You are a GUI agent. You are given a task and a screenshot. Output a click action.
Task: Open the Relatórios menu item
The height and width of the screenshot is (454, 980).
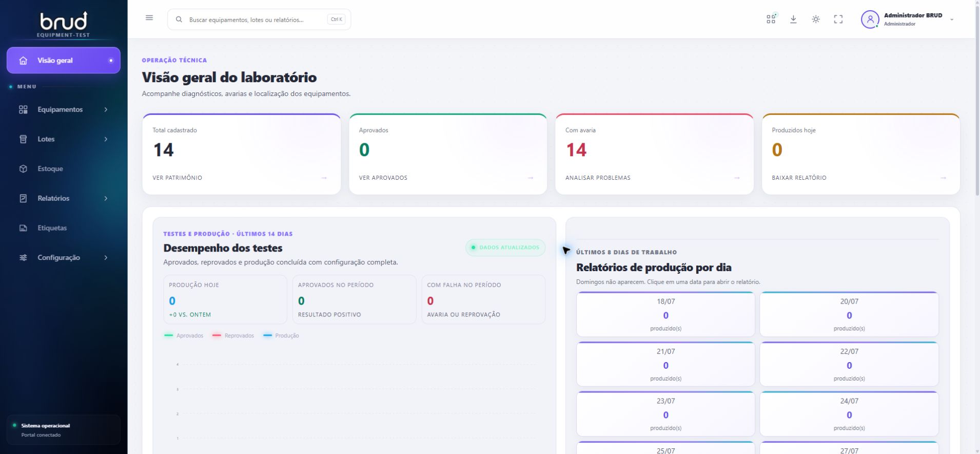(64, 198)
